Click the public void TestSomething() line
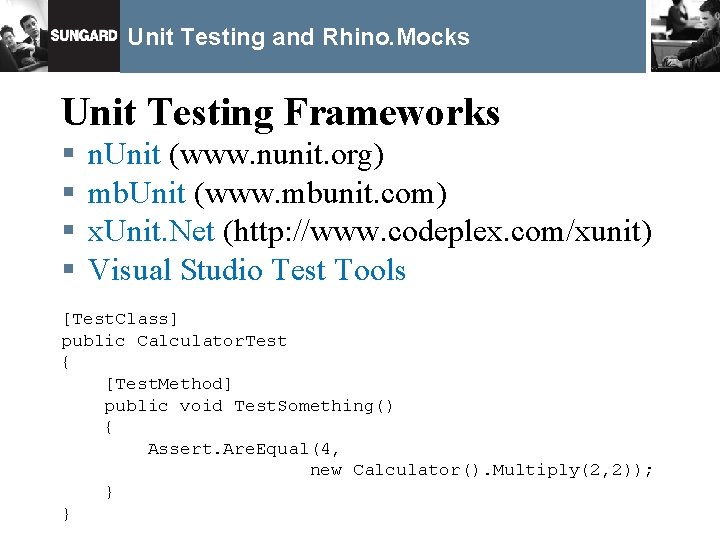This screenshot has width=720, height=540. pos(248,406)
